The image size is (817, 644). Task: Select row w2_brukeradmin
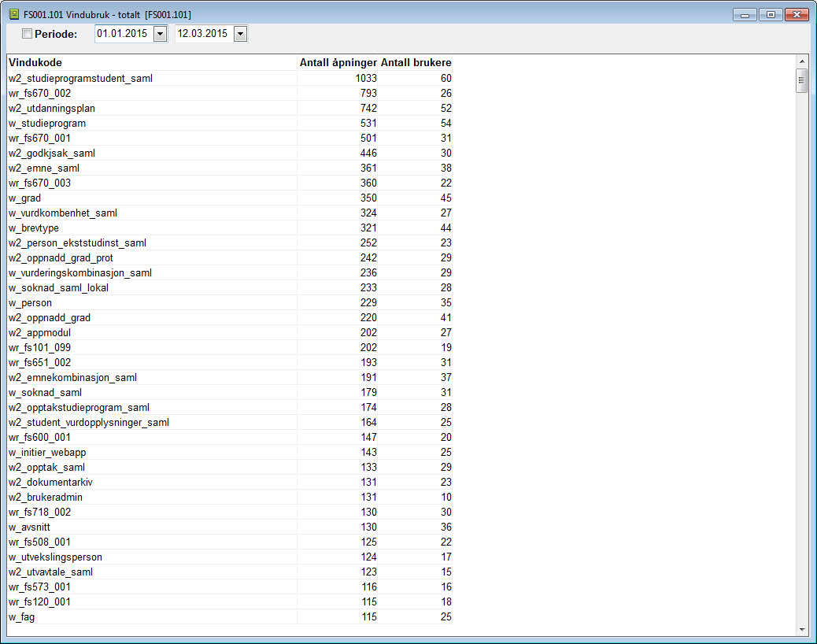pos(230,497)
